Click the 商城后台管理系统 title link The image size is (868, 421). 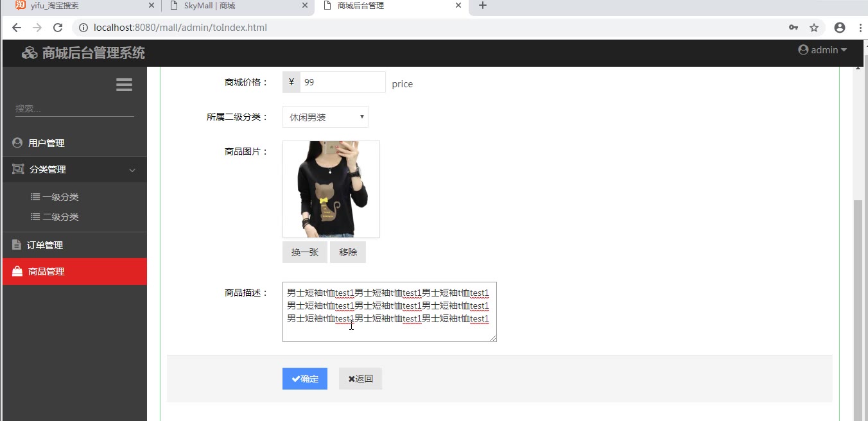pyautogui.click(x=93, y=53)
